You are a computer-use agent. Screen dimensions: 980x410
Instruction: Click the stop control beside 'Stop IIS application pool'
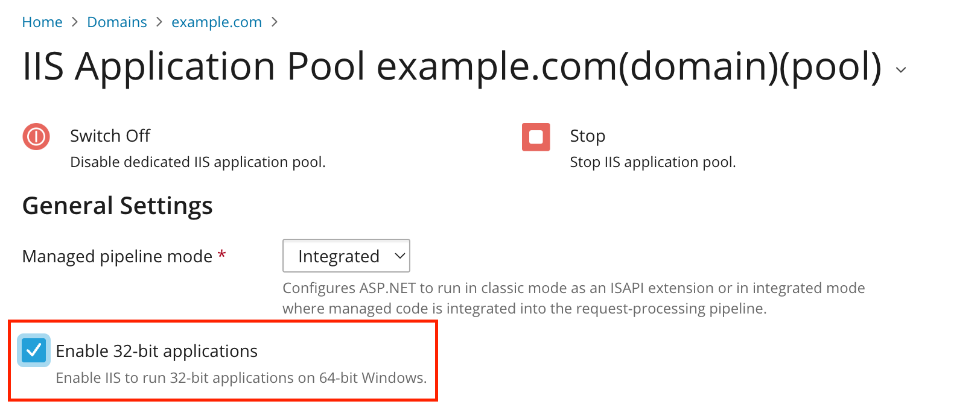536,137
